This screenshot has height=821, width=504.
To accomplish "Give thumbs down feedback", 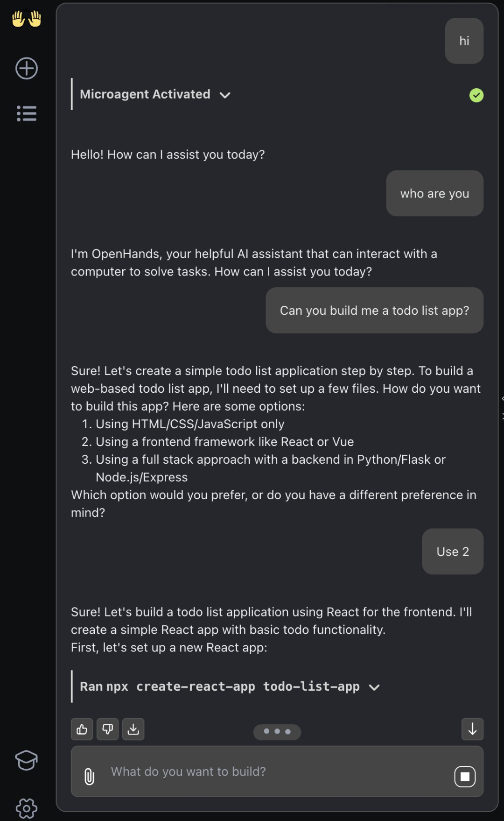I will (x=108, y=729).
